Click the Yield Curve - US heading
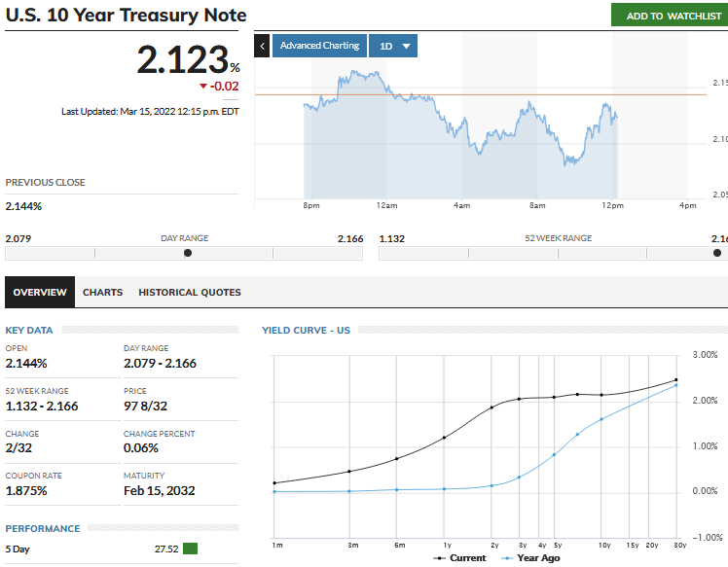This screenshot has width=728, height=567. pyautogui.click(x=306, y=331)
